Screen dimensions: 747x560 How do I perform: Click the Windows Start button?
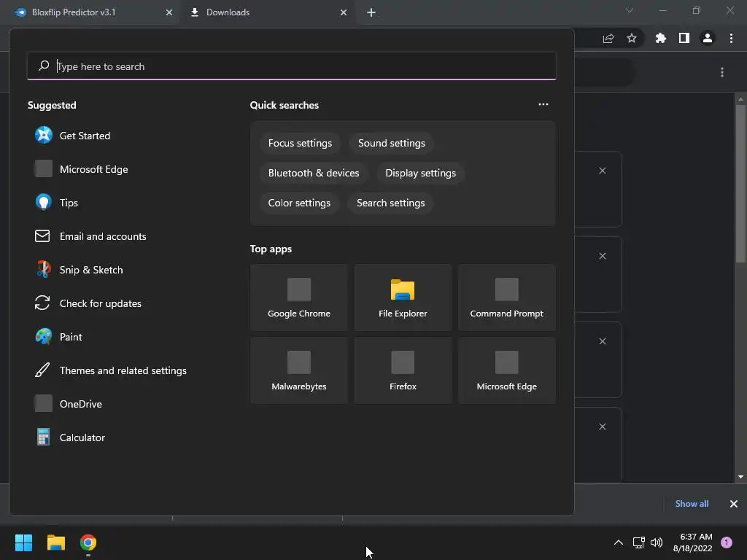(23, 542)
